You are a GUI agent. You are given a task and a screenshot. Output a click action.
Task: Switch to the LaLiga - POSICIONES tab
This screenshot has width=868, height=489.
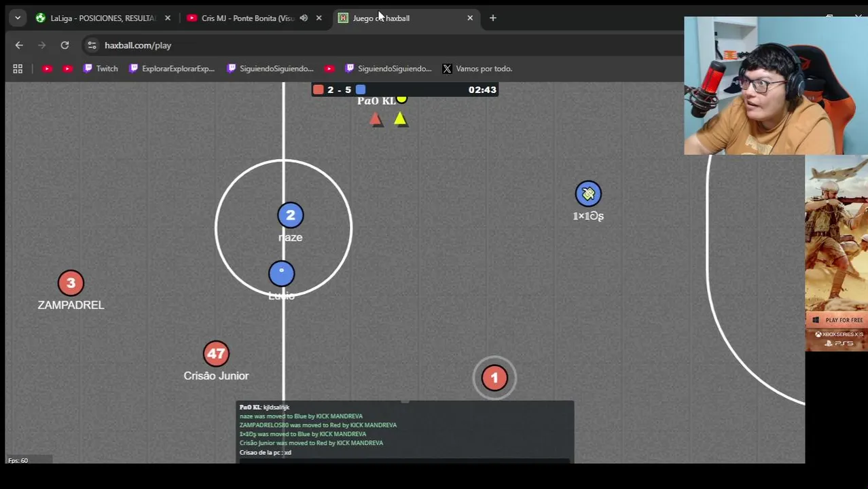[x=102, y=18]
